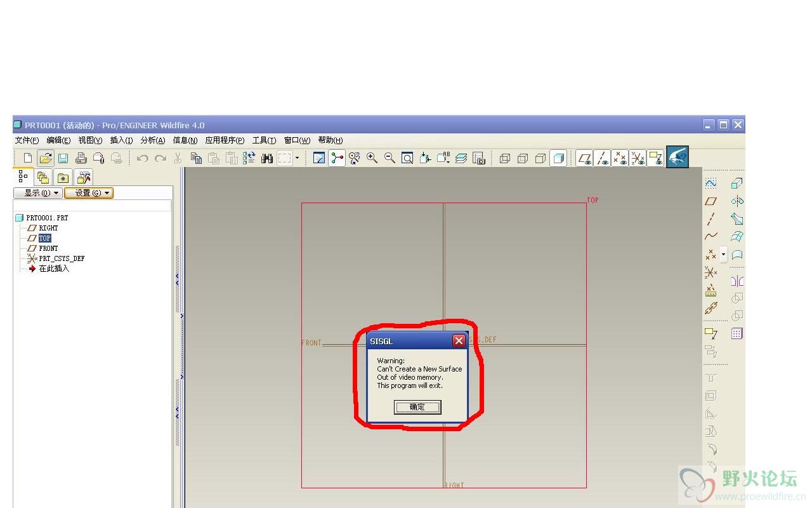Click the Open file folder icon
The width and height of the screenshot is (812, 508).
[45, 158]
